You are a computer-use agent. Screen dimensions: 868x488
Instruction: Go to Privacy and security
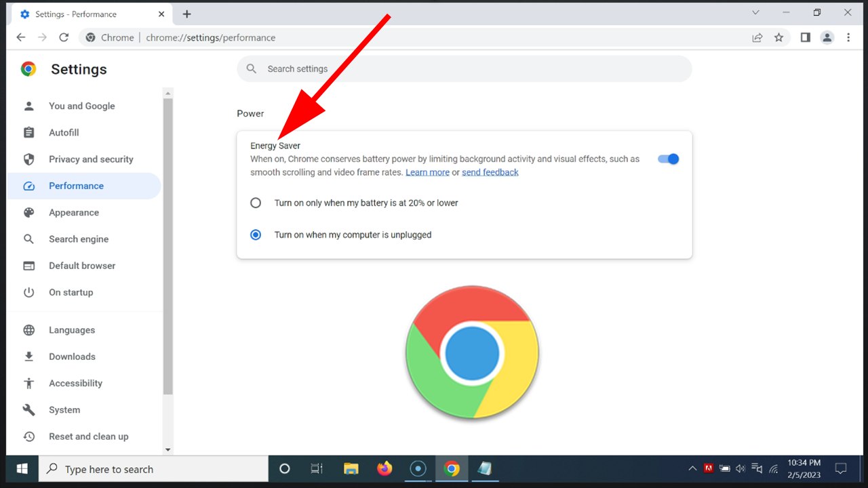tap(91, 159)
